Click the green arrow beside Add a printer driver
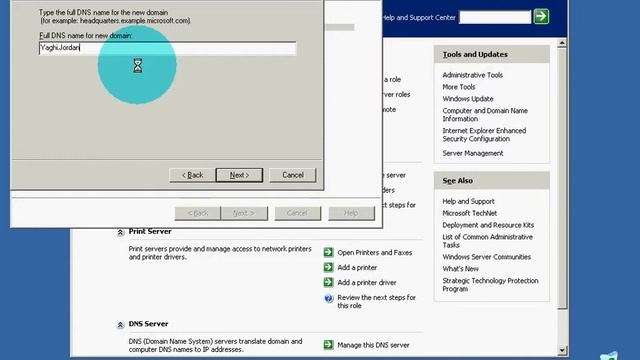The image size is (640, 360). (x=329, y=282)
